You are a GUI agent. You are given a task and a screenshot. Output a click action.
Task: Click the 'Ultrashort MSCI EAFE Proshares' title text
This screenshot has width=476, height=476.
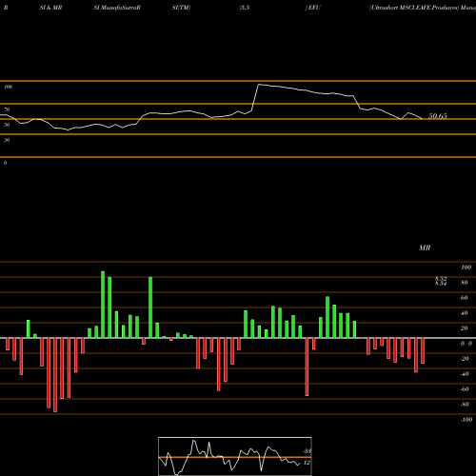click(x=414, y=8)
